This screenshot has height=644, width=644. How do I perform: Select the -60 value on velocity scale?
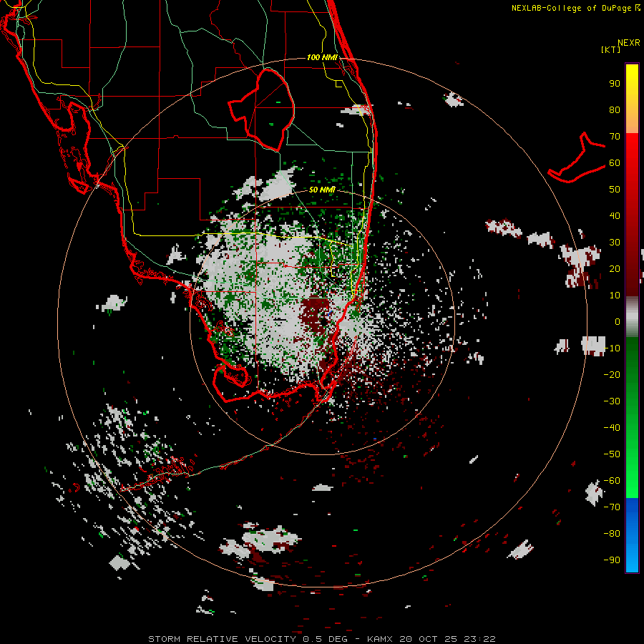pyautogui.click(x=612, y=481)
